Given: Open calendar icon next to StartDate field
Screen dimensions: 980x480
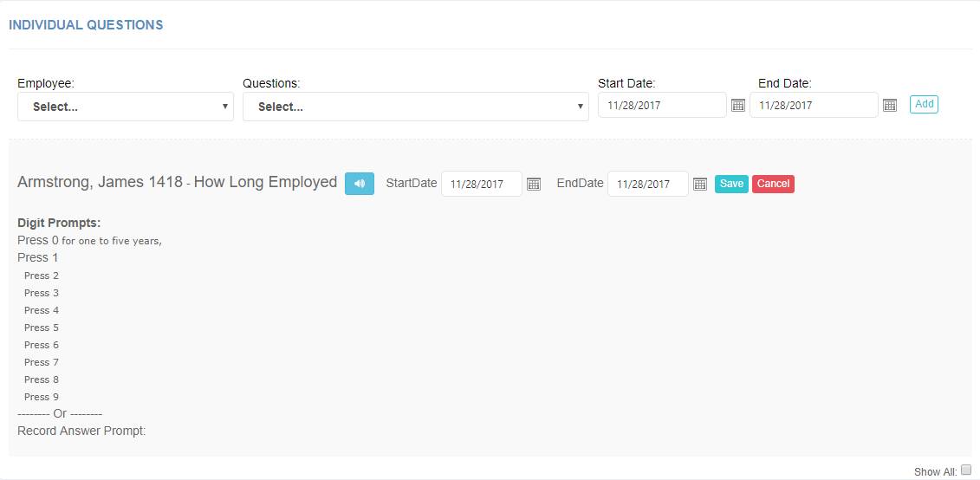Looking at the screenshot, I should coord(534,184).
